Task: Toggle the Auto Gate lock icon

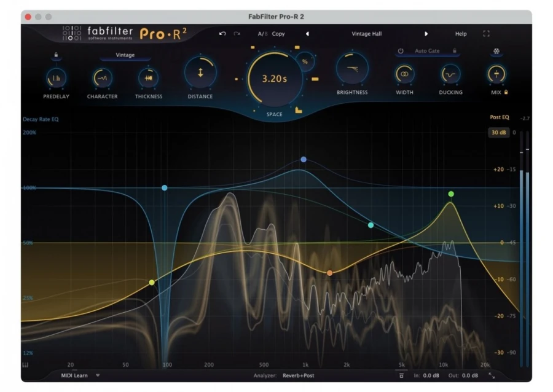Action: (x=455, y=51)
